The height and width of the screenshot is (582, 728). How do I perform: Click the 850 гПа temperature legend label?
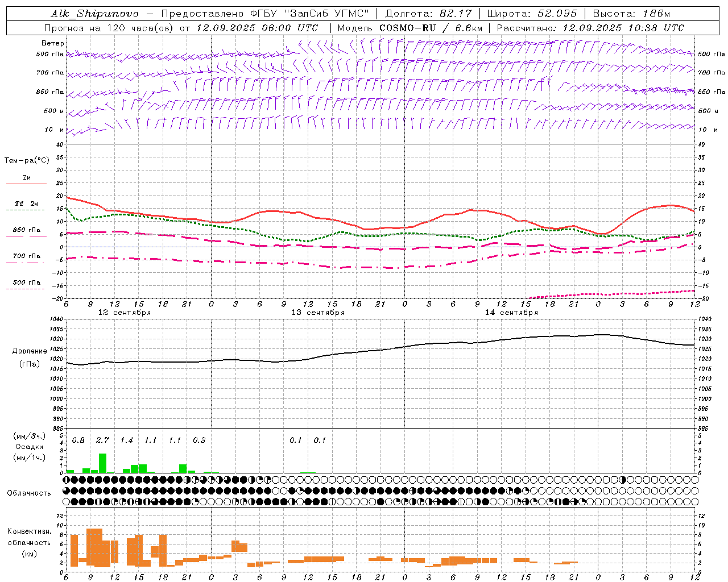coord(27,230)
